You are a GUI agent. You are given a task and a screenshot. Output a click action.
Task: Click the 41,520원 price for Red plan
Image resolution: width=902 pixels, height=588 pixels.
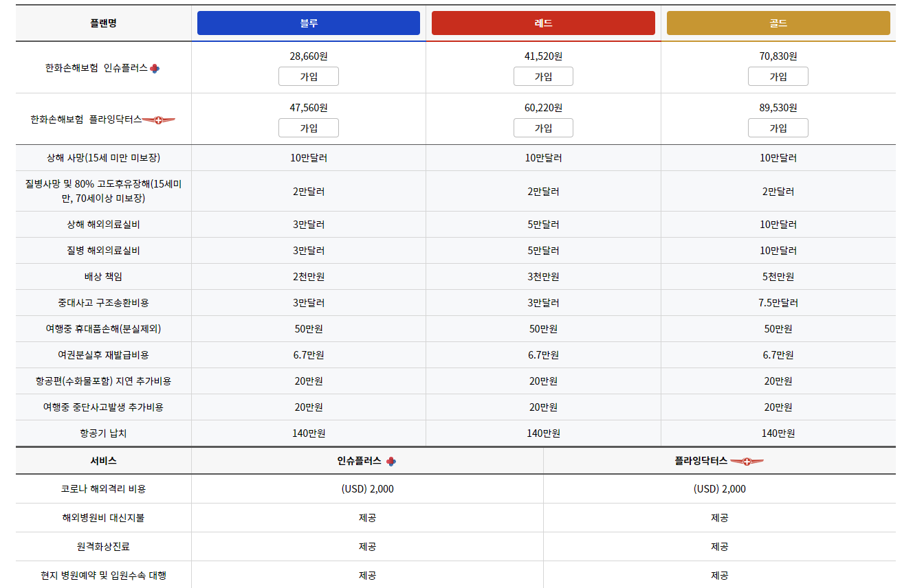543,56
